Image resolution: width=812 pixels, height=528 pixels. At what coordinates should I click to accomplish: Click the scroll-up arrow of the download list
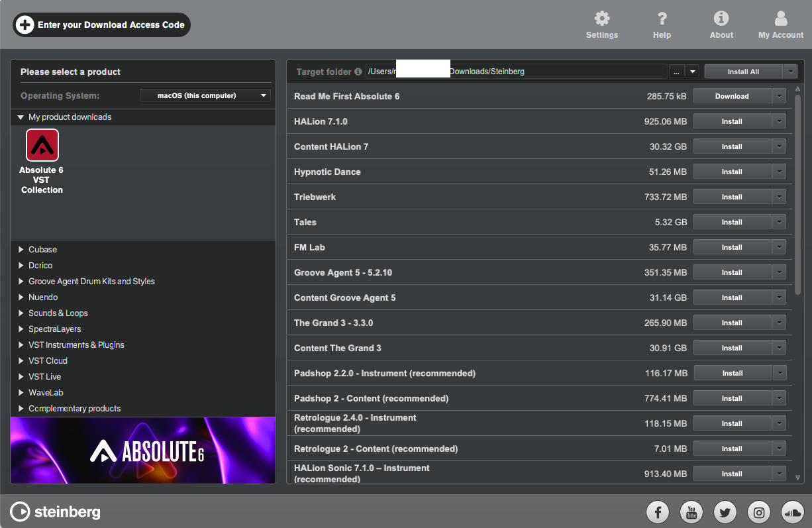point(798,89)
